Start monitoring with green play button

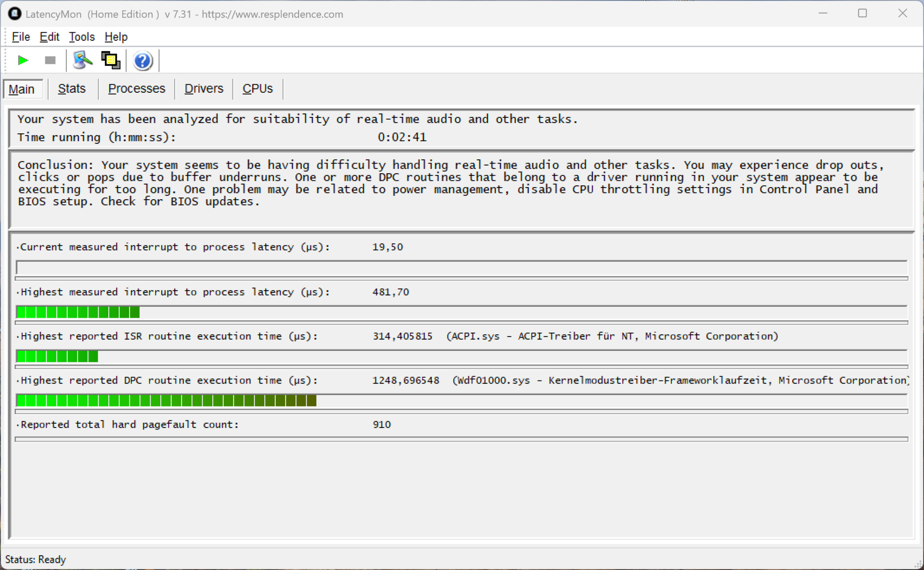23,60
